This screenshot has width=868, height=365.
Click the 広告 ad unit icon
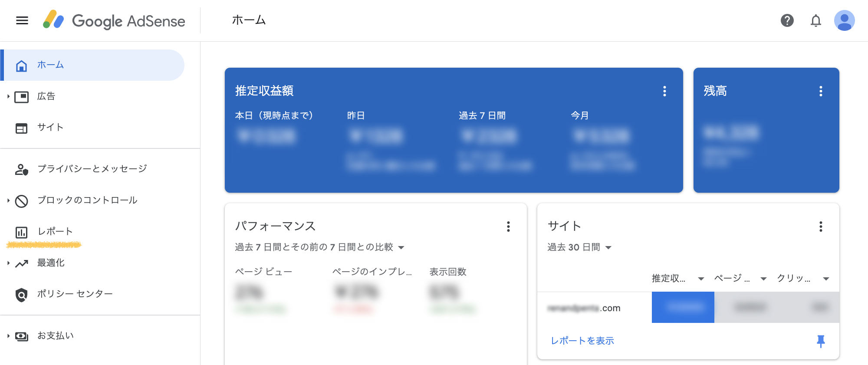[x=21, y=96]
